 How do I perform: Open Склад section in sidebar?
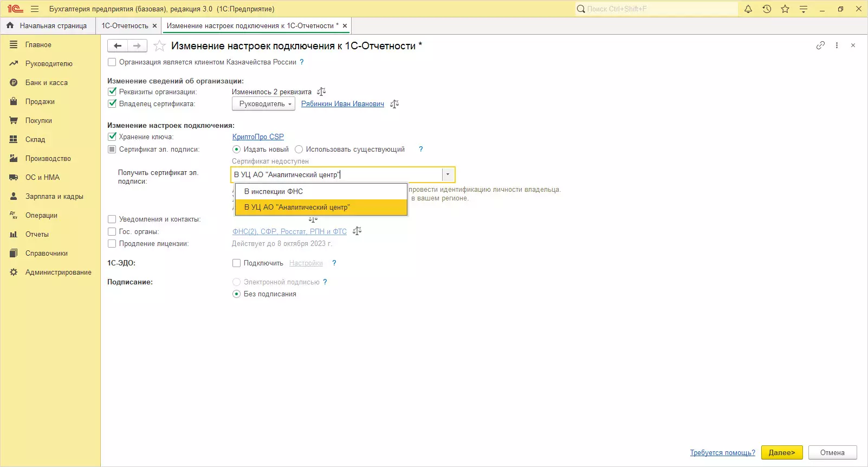[50, 140]
